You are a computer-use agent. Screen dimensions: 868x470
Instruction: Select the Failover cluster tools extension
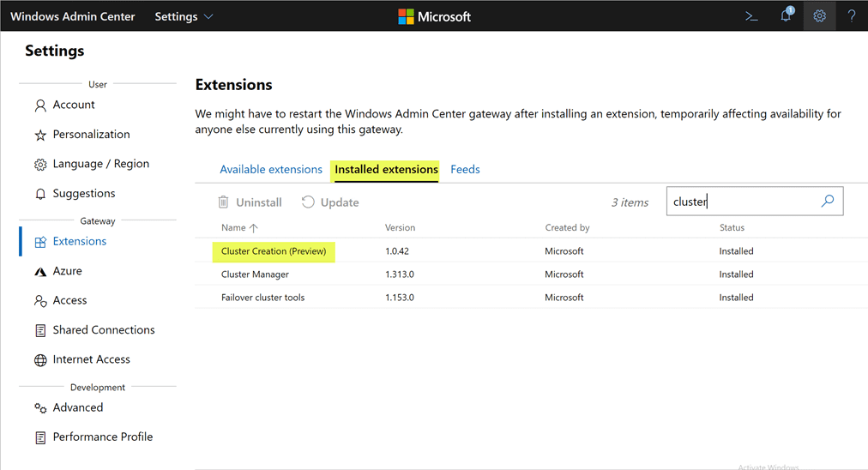click(x=262, y=298)
